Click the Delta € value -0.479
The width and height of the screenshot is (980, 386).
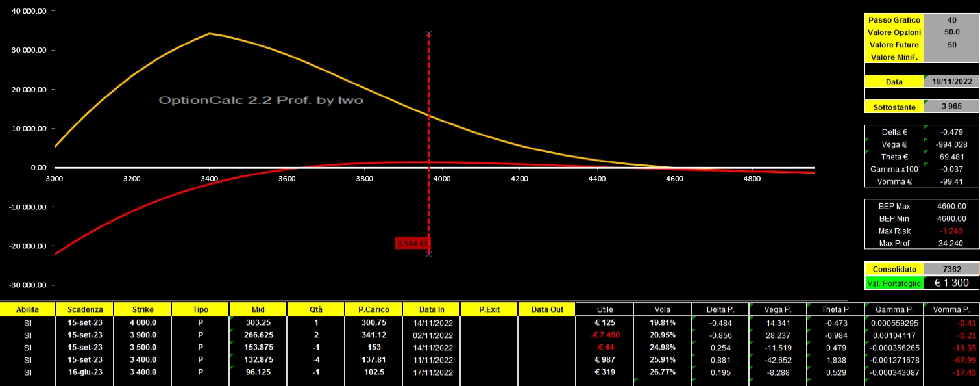click(x=951, y=133)
